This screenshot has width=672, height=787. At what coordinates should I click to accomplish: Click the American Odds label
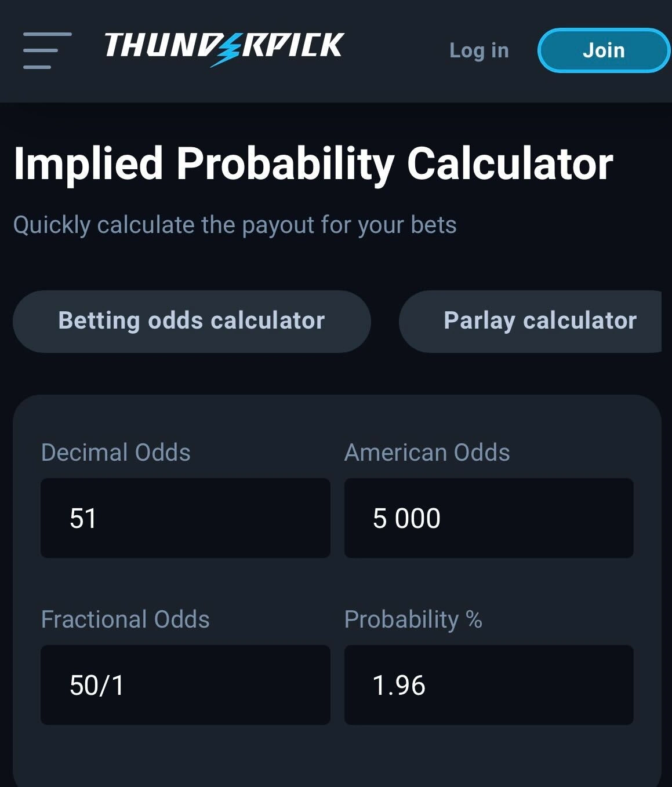pos(427,453)
